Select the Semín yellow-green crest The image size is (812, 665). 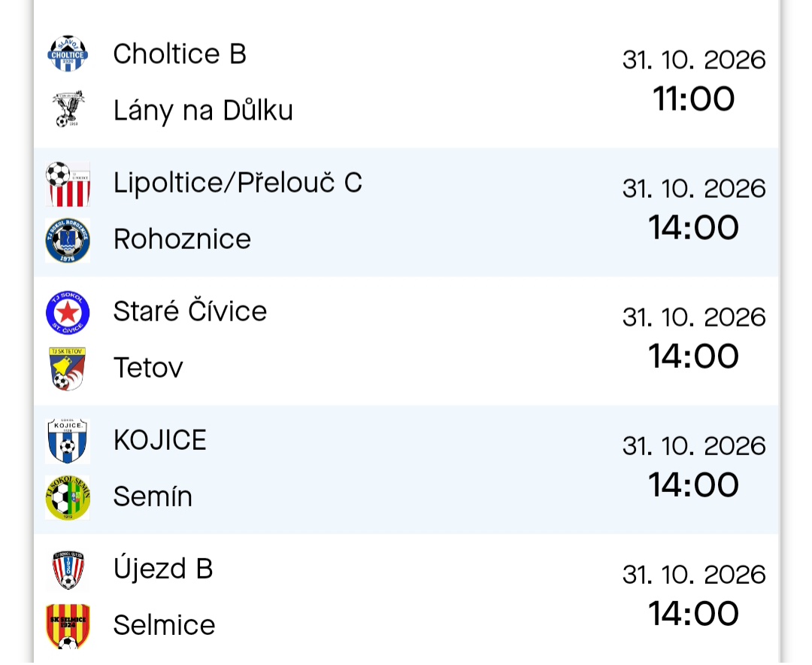pos(68,497)
